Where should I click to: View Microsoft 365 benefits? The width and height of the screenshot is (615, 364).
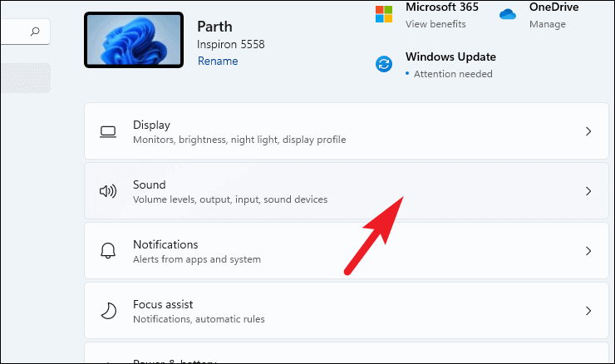(x=435, y=24)
